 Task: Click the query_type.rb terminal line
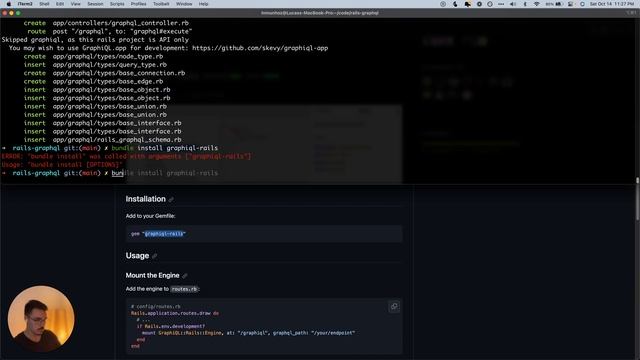[x=95, y=64]
